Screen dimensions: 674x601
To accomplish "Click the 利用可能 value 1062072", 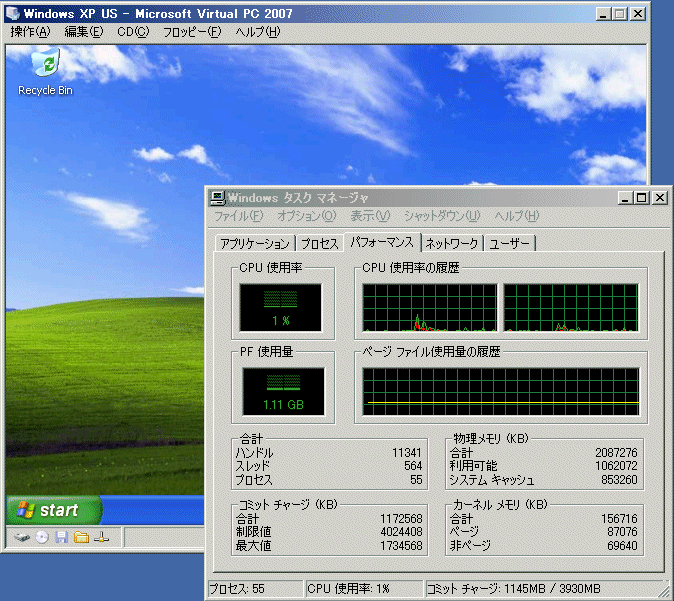I will [x=616, y=466].
